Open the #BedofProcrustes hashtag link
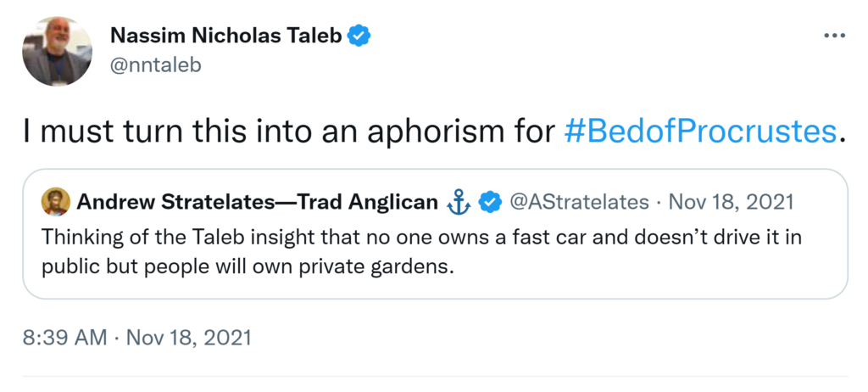Viewport: 868px width, 392px height. (x=700, y=132)
